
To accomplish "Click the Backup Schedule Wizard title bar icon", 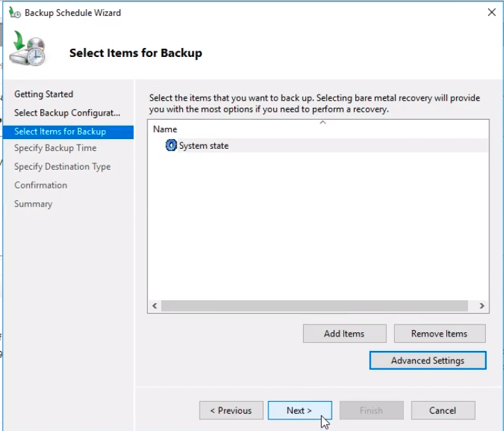I will point(15,13).
